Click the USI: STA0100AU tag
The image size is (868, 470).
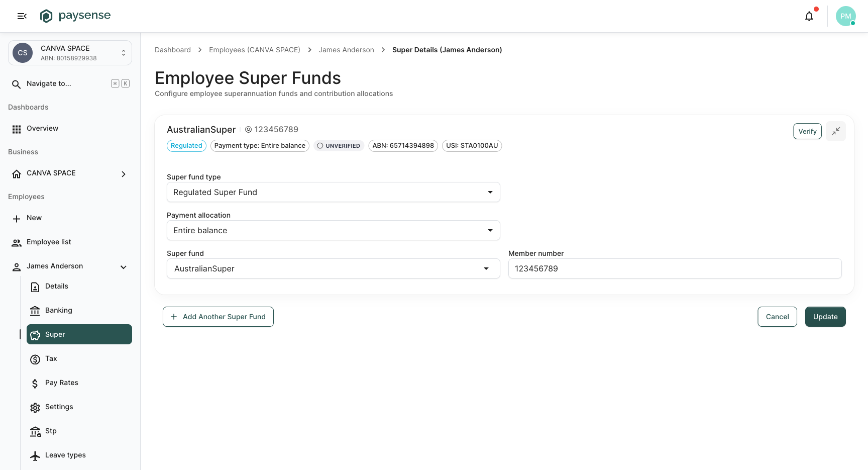coord(472,146)
